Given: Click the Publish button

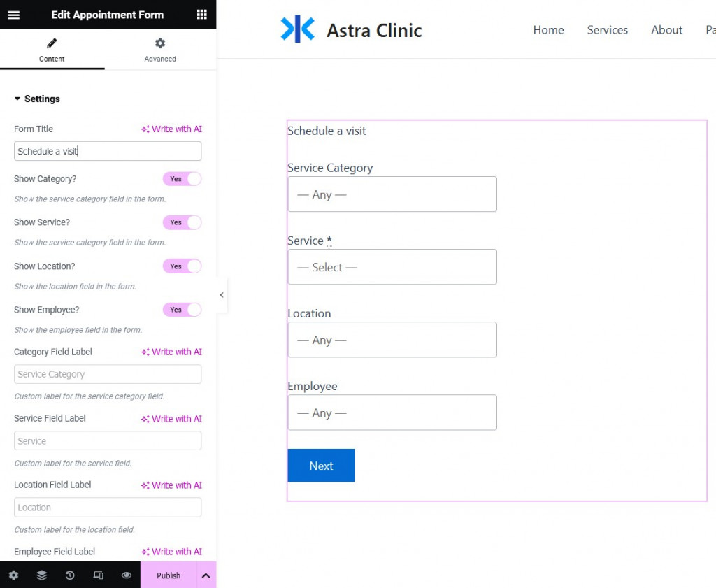Looking at the screenshot, I should coord(168,575).
